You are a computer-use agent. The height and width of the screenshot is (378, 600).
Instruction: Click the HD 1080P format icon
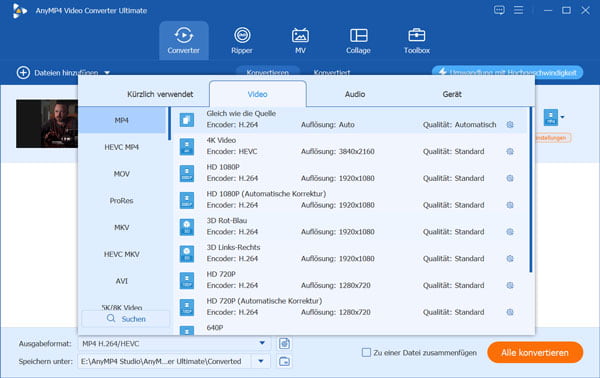(x=187, y=173)
